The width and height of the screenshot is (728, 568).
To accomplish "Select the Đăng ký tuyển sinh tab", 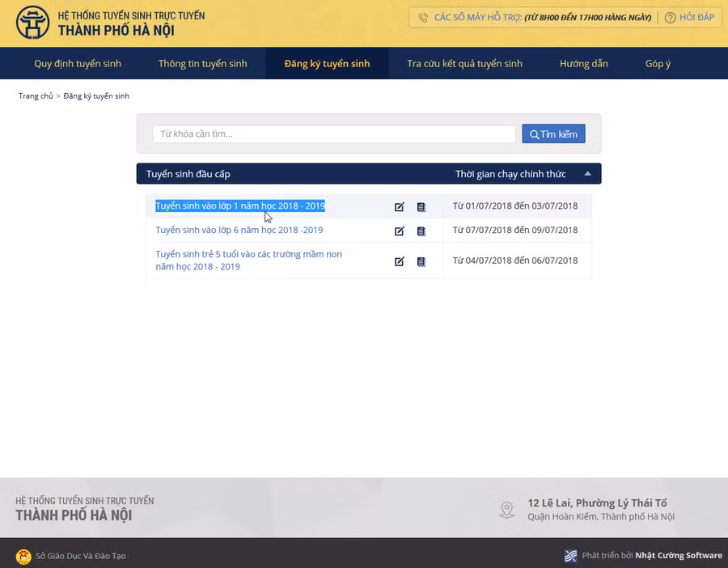I will (x=327, y=63).
